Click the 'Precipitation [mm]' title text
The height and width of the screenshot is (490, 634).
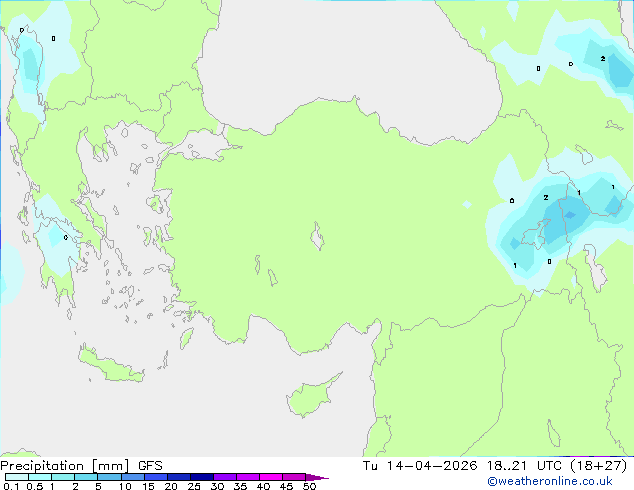pyautogui.click(x=65, y=466)
